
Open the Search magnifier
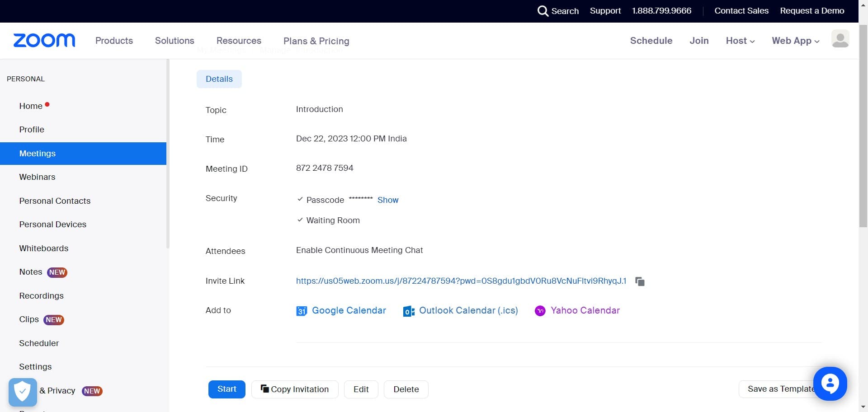pos(543,11)
